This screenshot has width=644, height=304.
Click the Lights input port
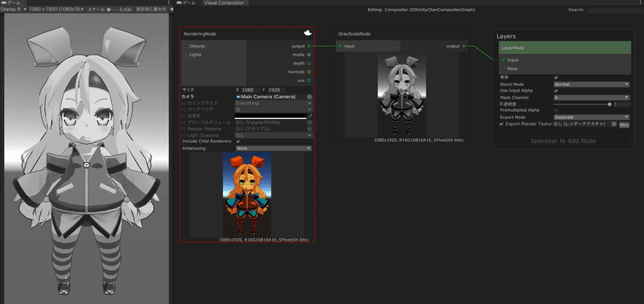pyautogui.click(x=185, y=55)
